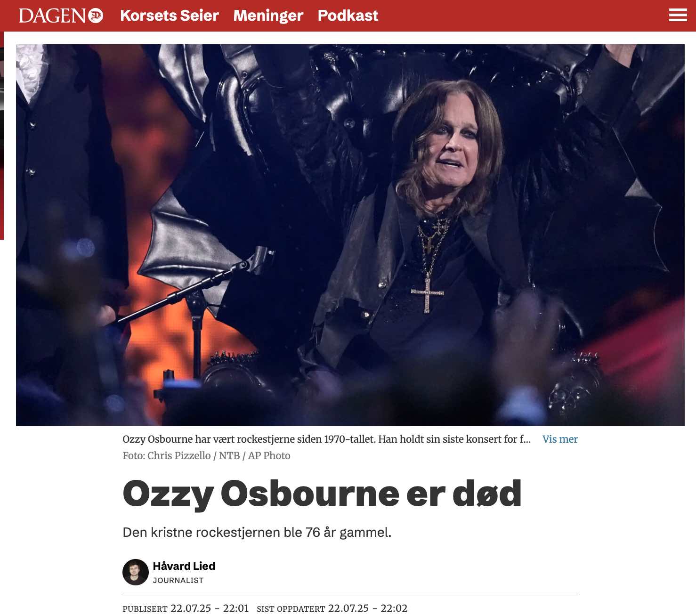Click the JOURNALIST label under the author
Screen dimensions: 696x616
click(x=178, y=580)
